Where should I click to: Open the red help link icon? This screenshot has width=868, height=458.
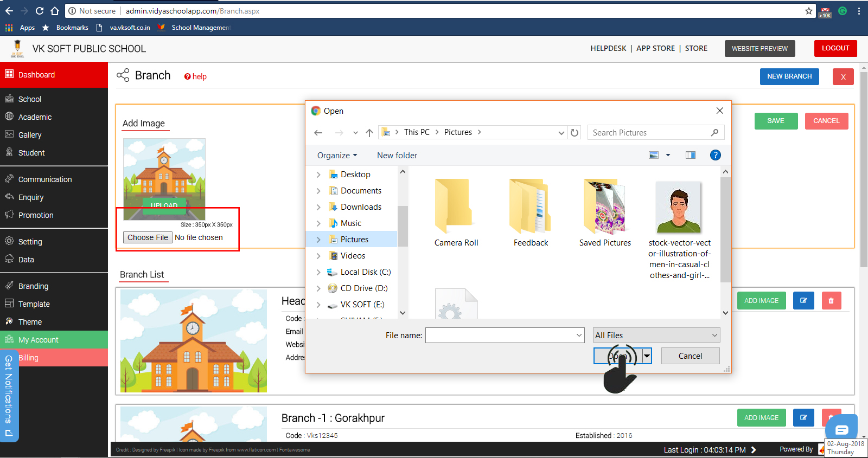[187, 77]
